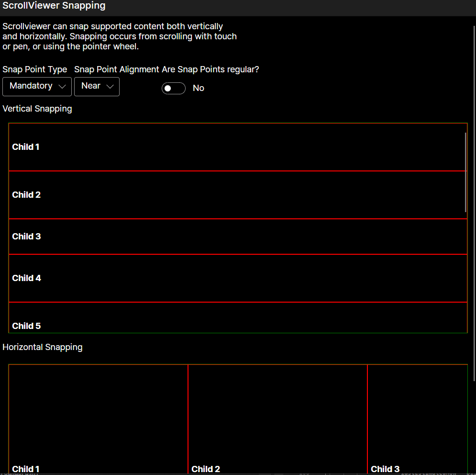This screenshot has width=476, height=475.
Task: Select the Child 3 vertical snapping item
Action: (191, 236)
